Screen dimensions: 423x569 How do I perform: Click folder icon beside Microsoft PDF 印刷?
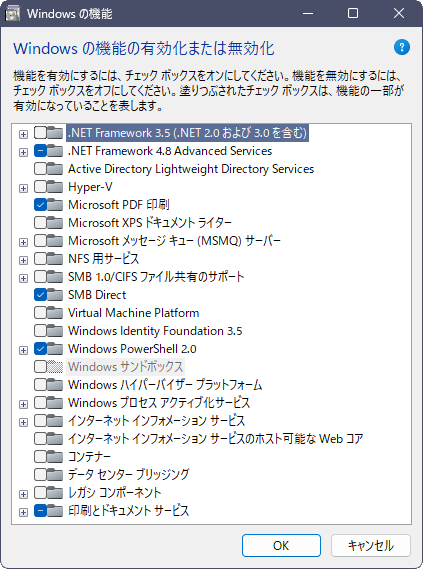(x=55, y=205)
